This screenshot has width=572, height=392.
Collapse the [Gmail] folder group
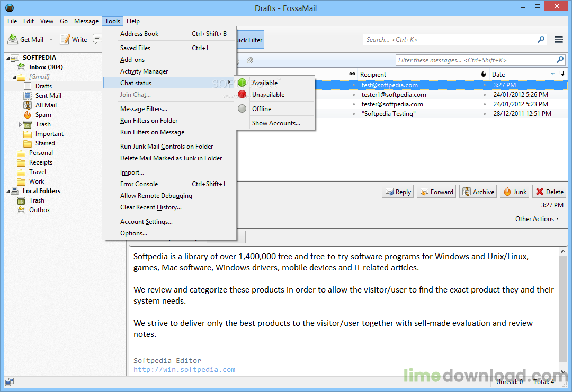(14, 77)
